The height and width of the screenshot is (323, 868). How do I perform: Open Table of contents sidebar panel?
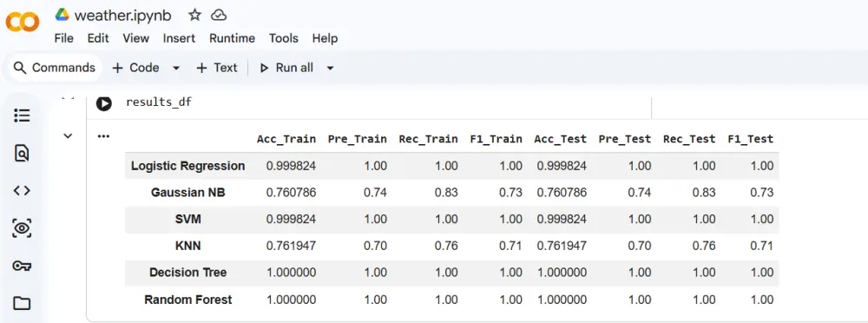[x=22, y=115]
